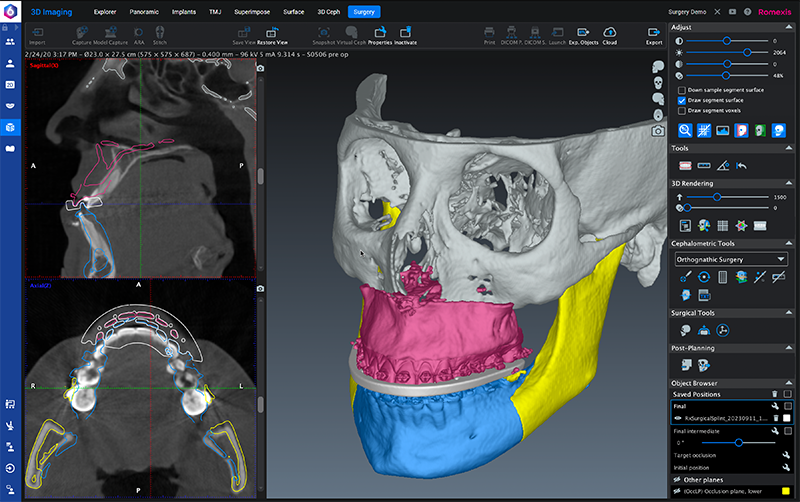Click the green skull preset icon

760,131
